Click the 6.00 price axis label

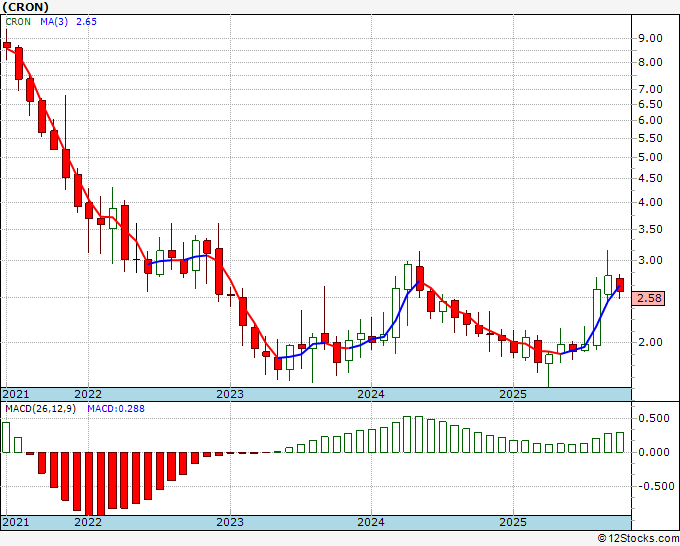click(x=650, y=120)
